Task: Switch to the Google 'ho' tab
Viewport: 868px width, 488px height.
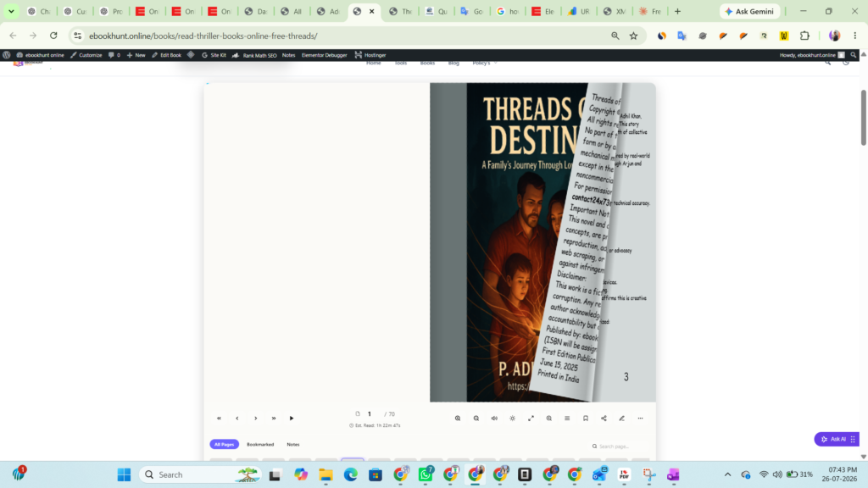Action: 508,11
